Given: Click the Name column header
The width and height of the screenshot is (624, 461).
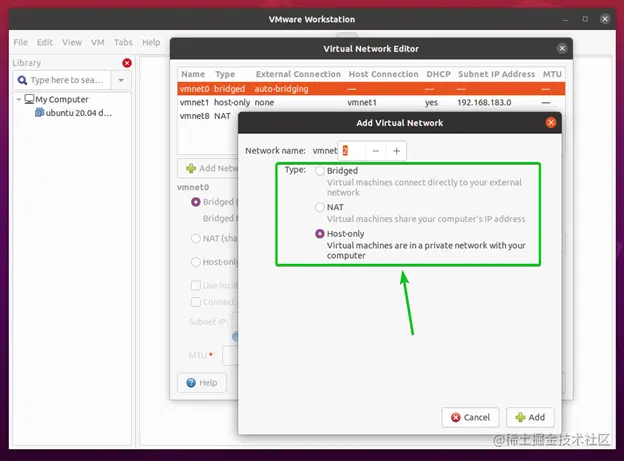Looking at the screenshot, I should [x=193, y=74].
